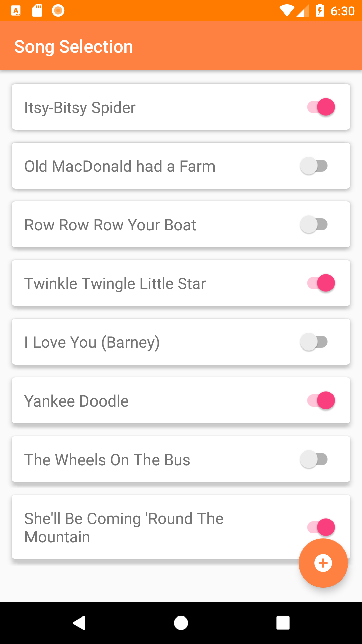Tap the SD card notification icon
Viewport: 362px width, 644px height.
37,11
